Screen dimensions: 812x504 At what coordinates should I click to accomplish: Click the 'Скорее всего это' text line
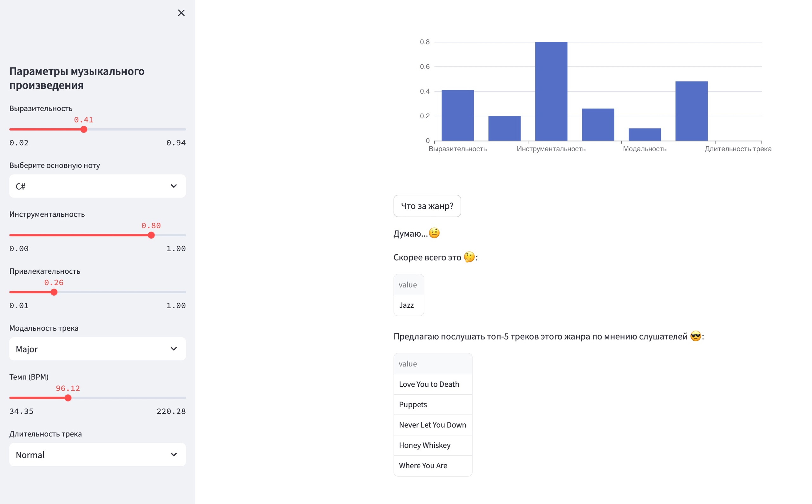tap(435, 257)
